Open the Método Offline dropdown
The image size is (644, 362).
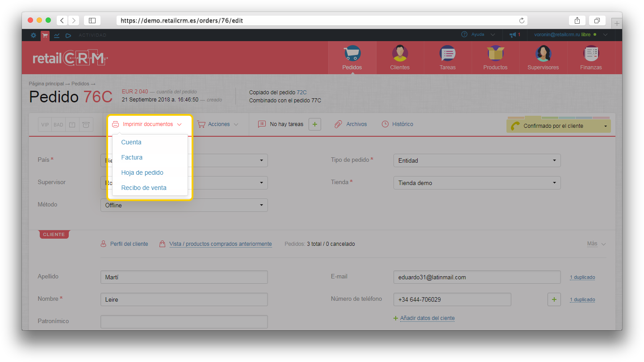(x=184, y=205)
